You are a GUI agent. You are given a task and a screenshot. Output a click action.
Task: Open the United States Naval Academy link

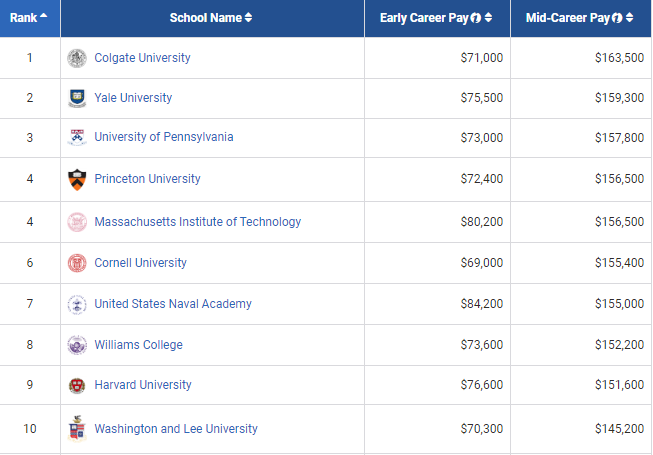tap(173, 304)
